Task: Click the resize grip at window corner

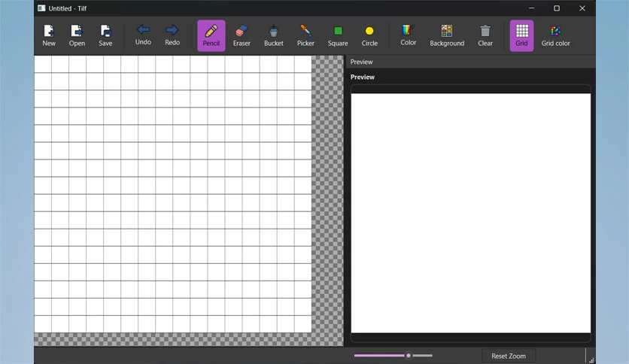Action: click(591, 360)
